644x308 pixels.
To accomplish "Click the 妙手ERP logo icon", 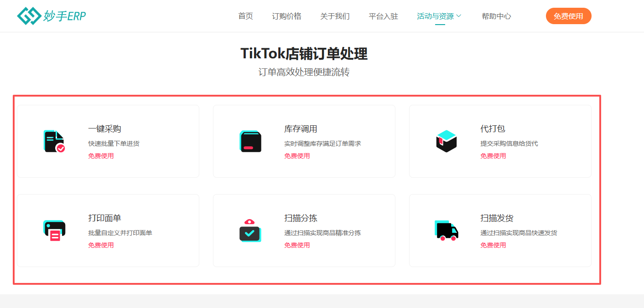I will pyautogui.click(x=29, y=16).
